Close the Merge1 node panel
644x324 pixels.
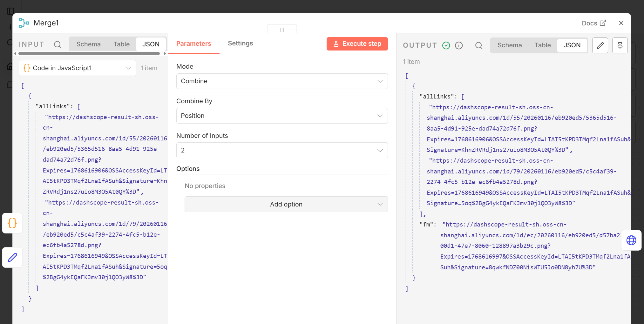[621, 23]
